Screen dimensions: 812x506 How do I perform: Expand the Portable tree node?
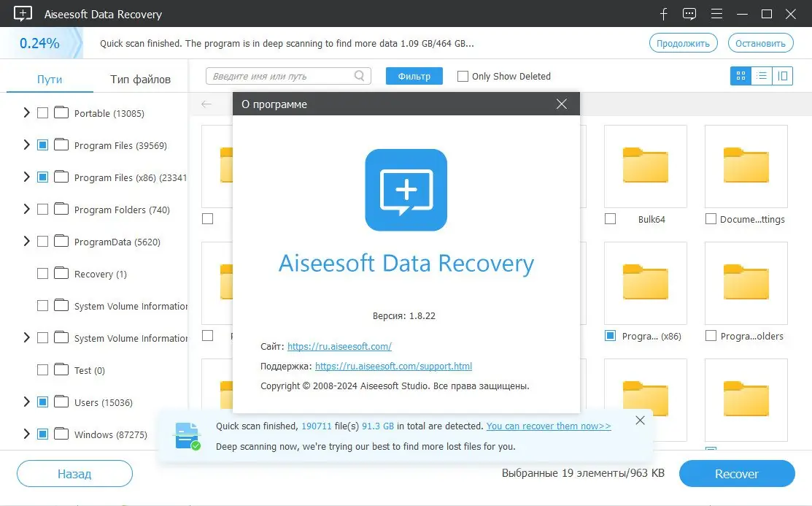(x=26, y=112)
